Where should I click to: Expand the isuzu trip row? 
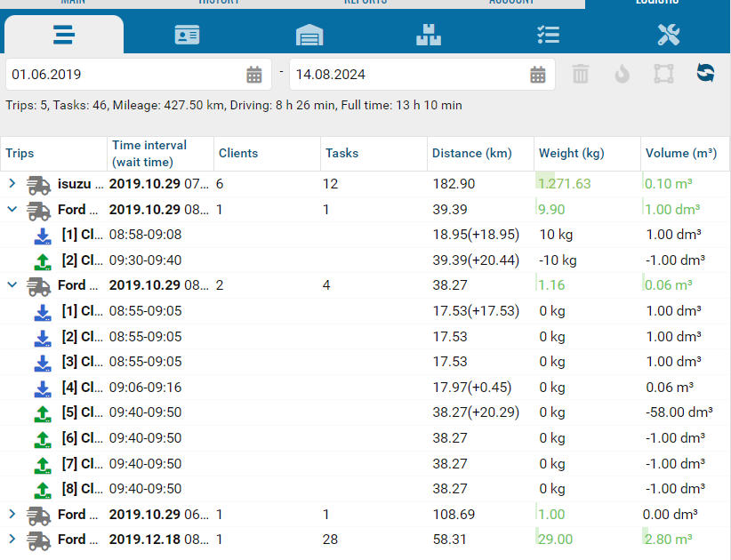click(12, 184)
